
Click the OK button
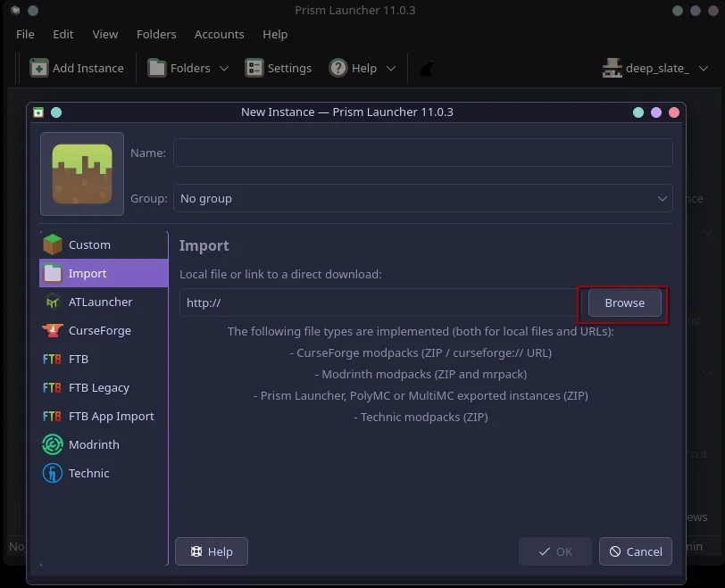[x=554, y=551]
